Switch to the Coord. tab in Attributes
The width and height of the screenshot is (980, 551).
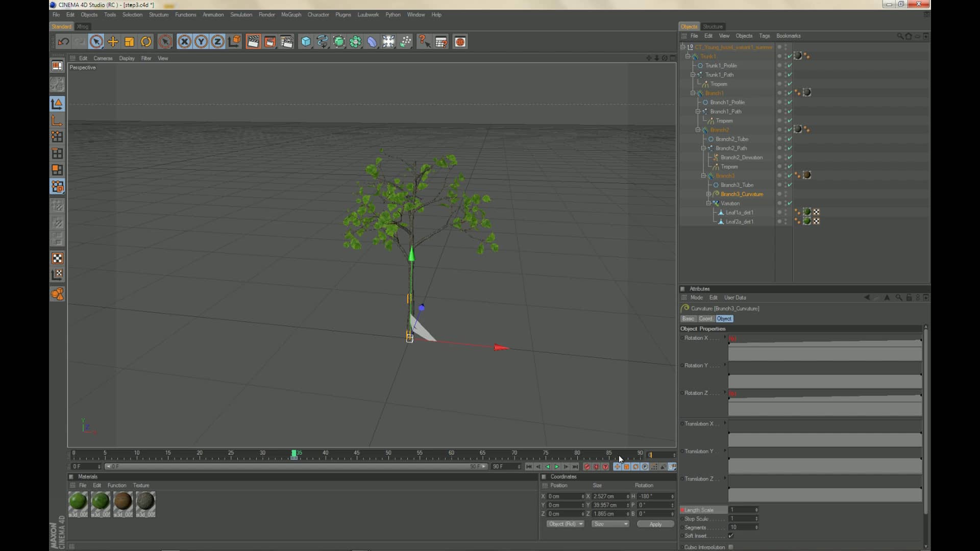pyautogui.click(x=705, y=318)
